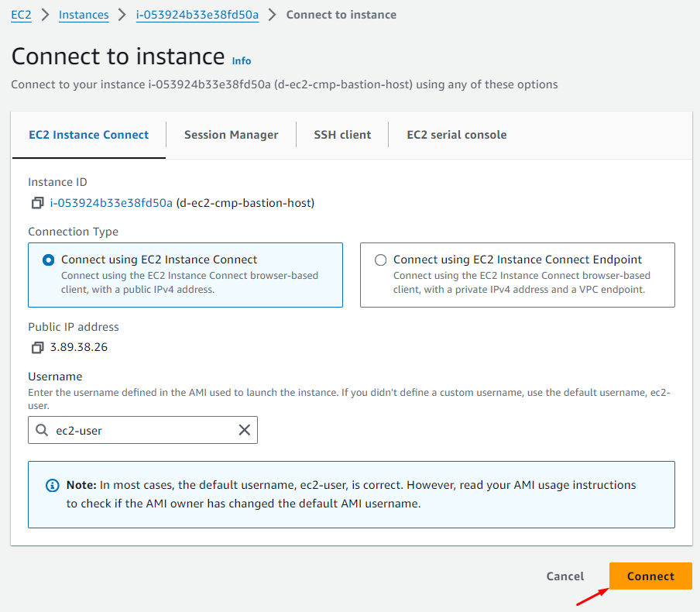
Task: Switch to the Session Manager tab
Action: (231, 135)
